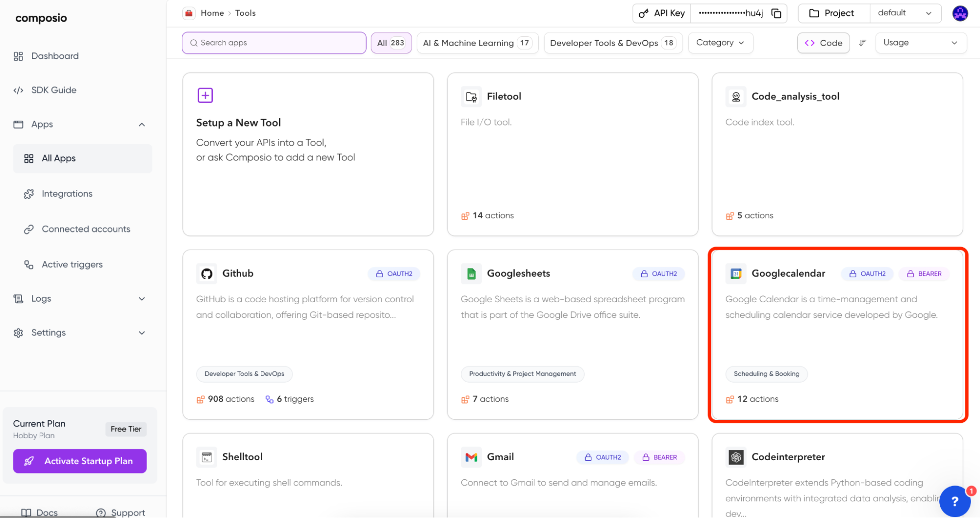The height and width of the screenshot is (518, 980).
Task: Open the Googlecalendar app icon
Action: [736, 273]
